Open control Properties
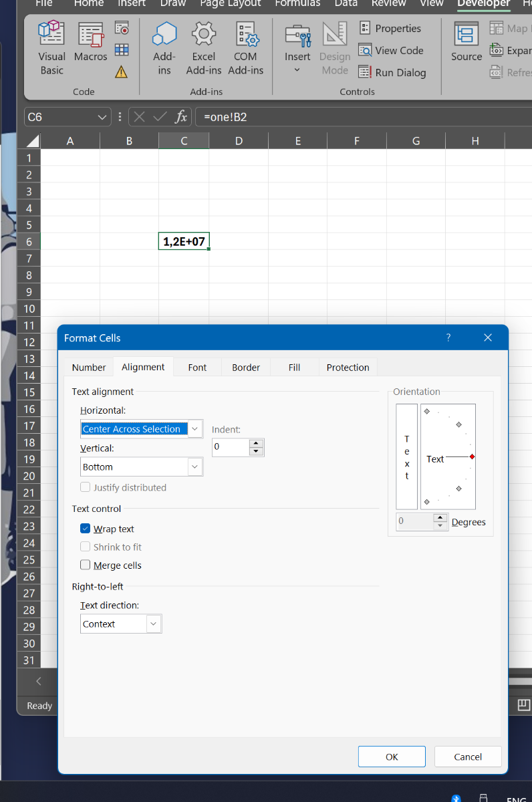Viewport: 532px width, 802px height. point(390,28)
